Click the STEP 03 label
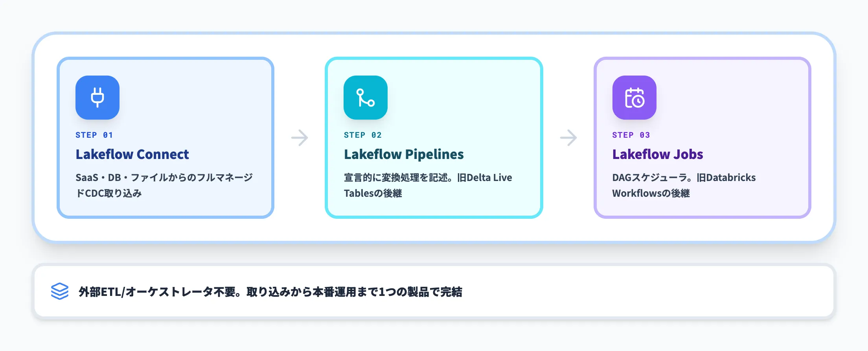Screen dimensions: 868x351 tap(631, 135)
